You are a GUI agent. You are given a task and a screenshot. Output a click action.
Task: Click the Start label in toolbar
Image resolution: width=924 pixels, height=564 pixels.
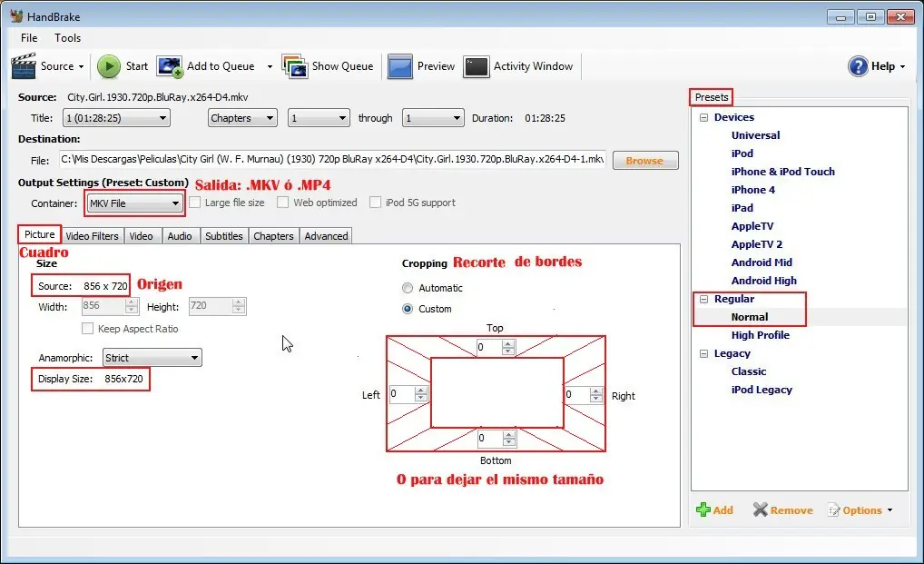(x=137, y=66)
